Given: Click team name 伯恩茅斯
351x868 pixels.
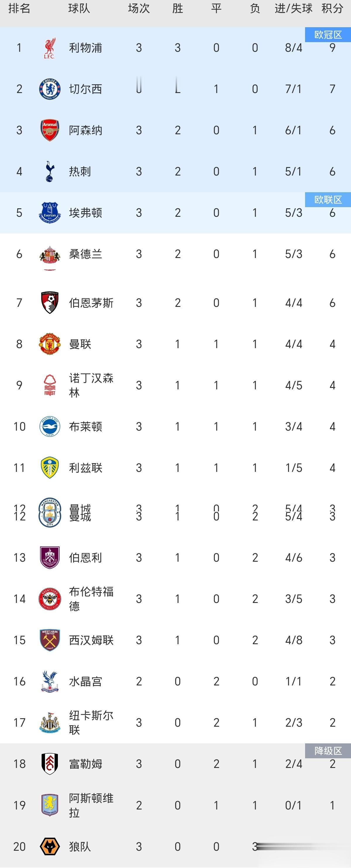Looking at the screenshot, I should (91, 303).
